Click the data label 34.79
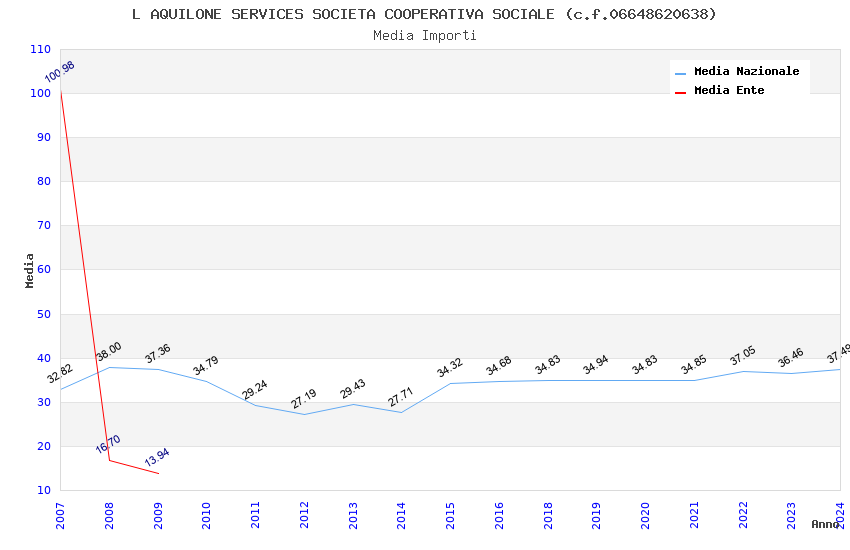 click(206, 365)
